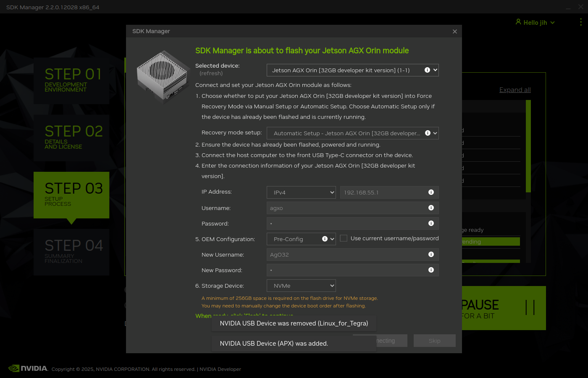This screenshot has height=378, width=588.
Task: Close the SDK Manager flash dialog
Action: (x=455, y=31)
